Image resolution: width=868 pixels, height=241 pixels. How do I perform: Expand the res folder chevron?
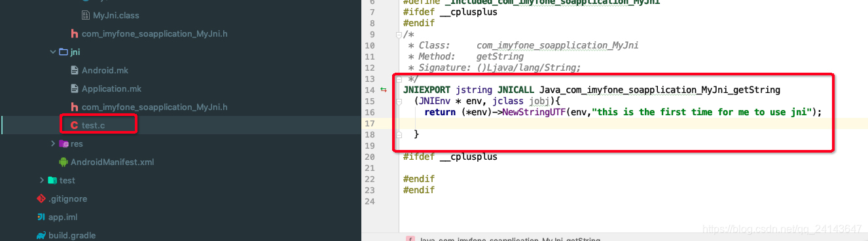pos(53,143)
